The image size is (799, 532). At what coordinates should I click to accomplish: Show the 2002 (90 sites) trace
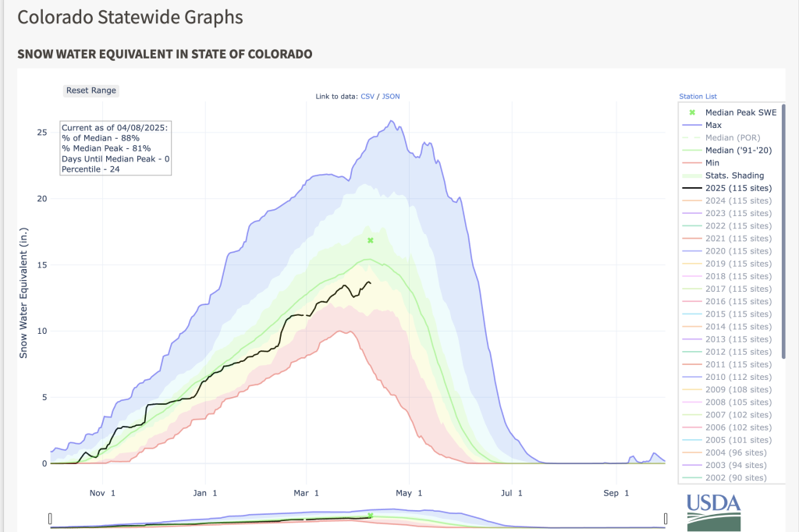click(x=730, y=477)
